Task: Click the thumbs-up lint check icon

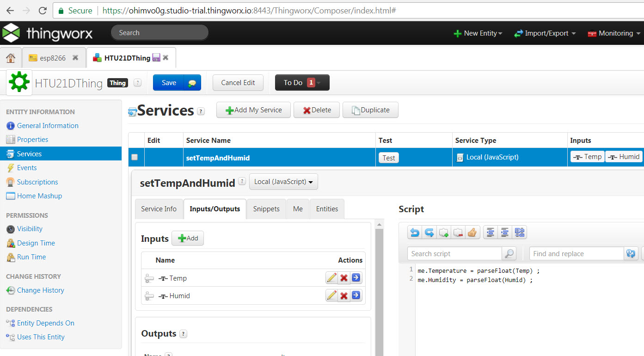Action: point(472,232)
